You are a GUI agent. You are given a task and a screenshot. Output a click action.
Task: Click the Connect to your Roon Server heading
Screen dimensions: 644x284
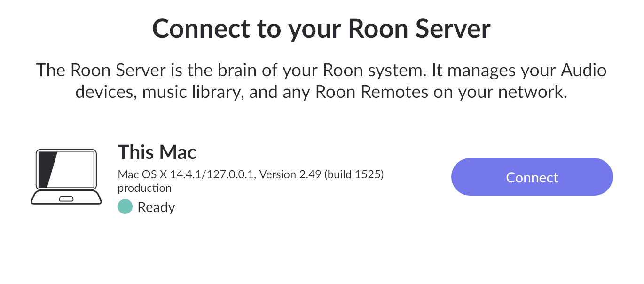click(322, 28)
